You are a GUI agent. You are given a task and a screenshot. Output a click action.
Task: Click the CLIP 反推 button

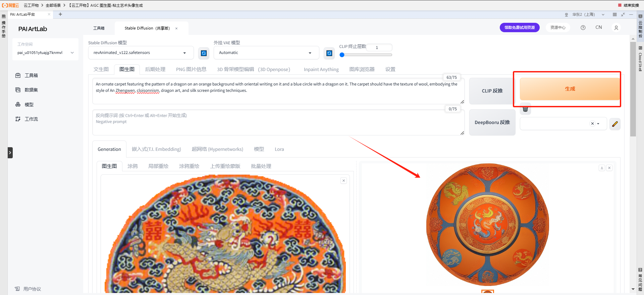coord(492,91)
